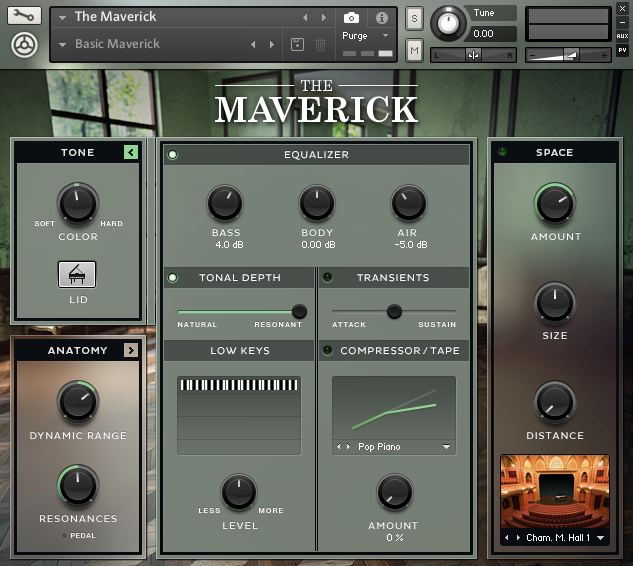Delete the snapshot with the trash icon

tap(321, 44)
